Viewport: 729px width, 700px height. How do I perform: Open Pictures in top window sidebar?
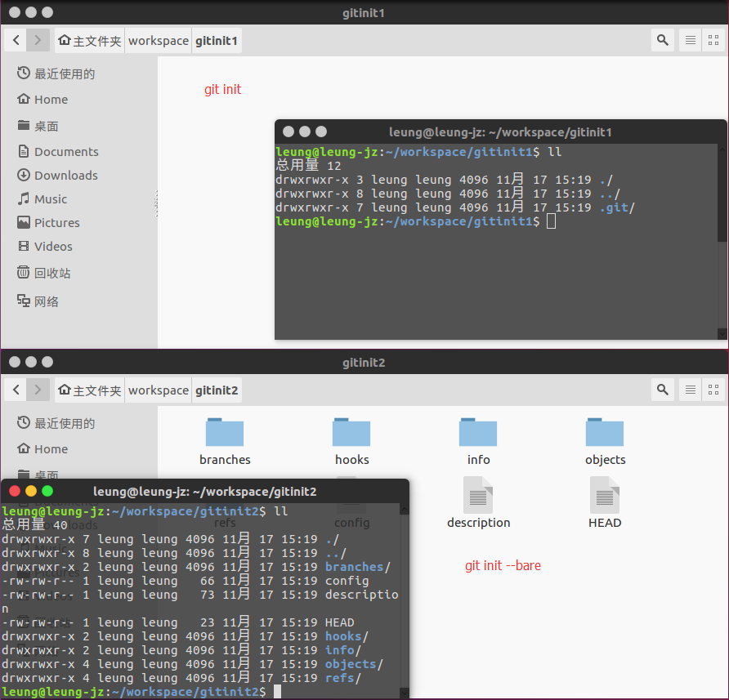[x=56, y=223]
